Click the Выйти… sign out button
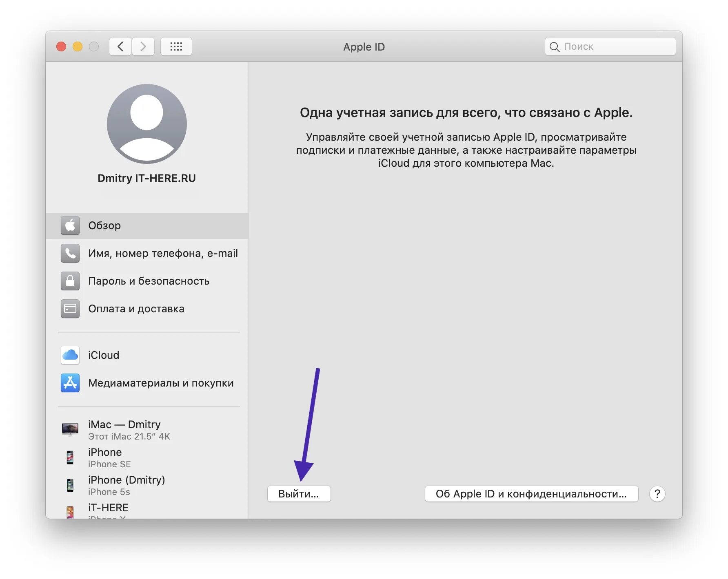Screen dimensions: 728x579 point(299,494)
